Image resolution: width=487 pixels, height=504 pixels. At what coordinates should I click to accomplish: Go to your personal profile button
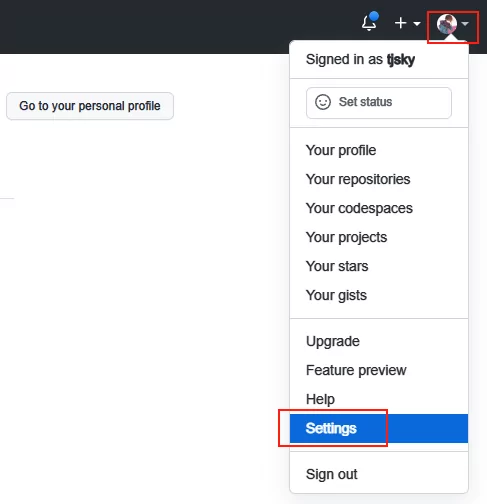[x=90, y=106]
